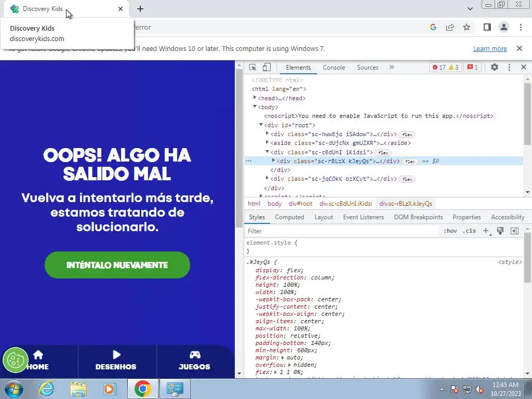
Task: Toggle rendering emulations paintbrush icon
Action: tap(500, 231)
